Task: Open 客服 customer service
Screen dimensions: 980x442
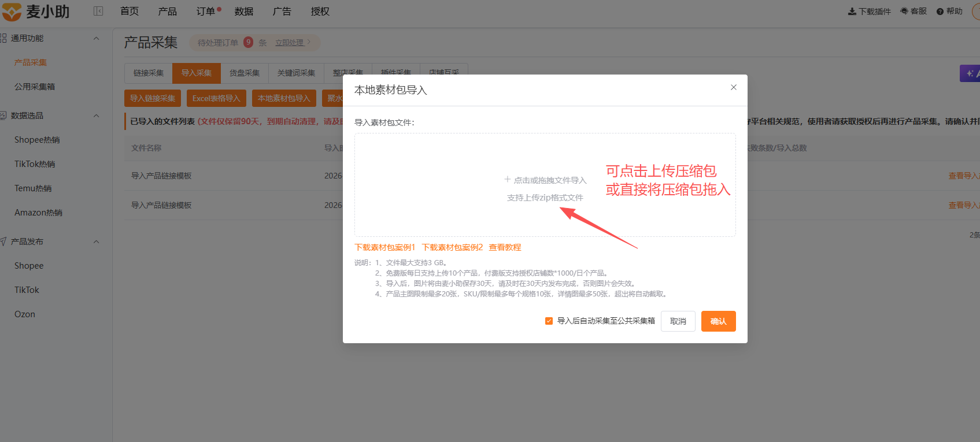Action: (x=914, y=12)
